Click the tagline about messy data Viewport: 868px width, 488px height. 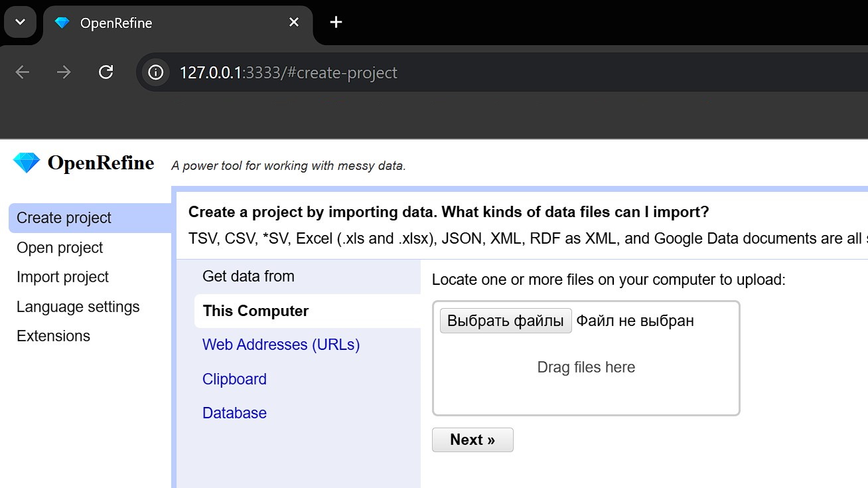point(289,166)
